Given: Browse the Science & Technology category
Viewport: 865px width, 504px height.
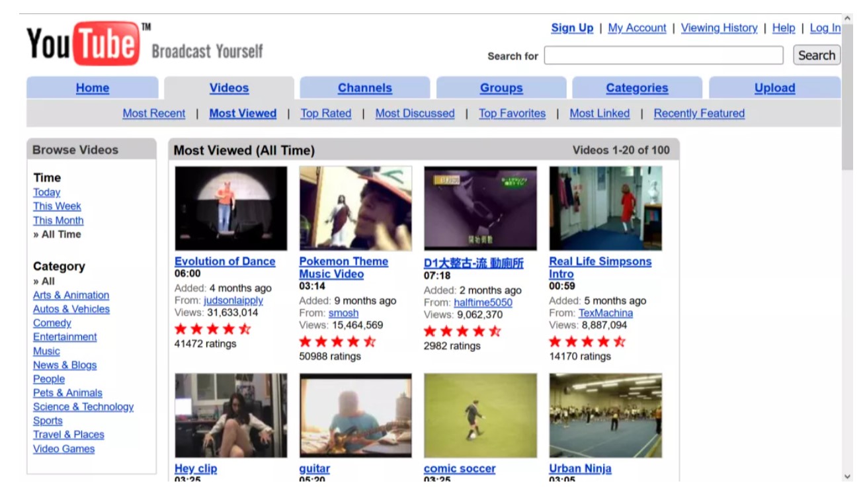Looking at the screenshot, I should (83, 407).
